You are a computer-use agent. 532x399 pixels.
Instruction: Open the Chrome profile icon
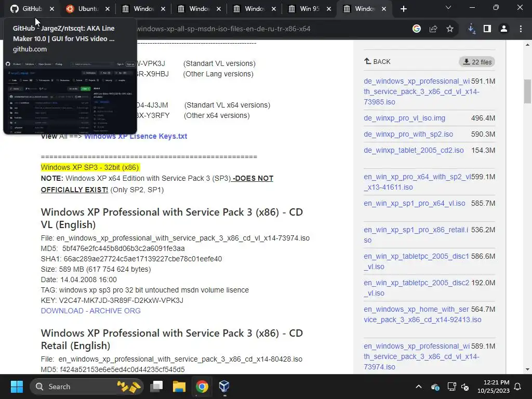click(504, 29)
